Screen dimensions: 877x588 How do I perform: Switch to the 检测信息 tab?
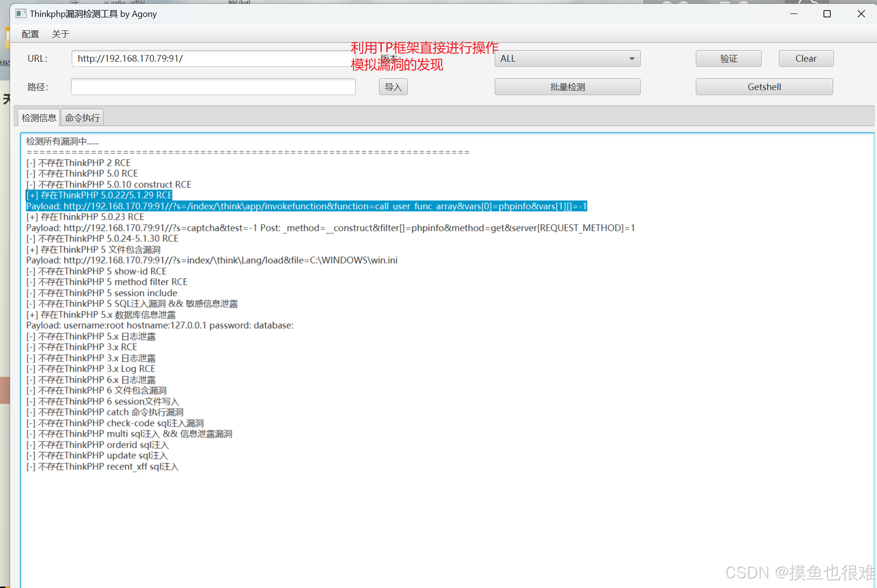pos(39,118)
